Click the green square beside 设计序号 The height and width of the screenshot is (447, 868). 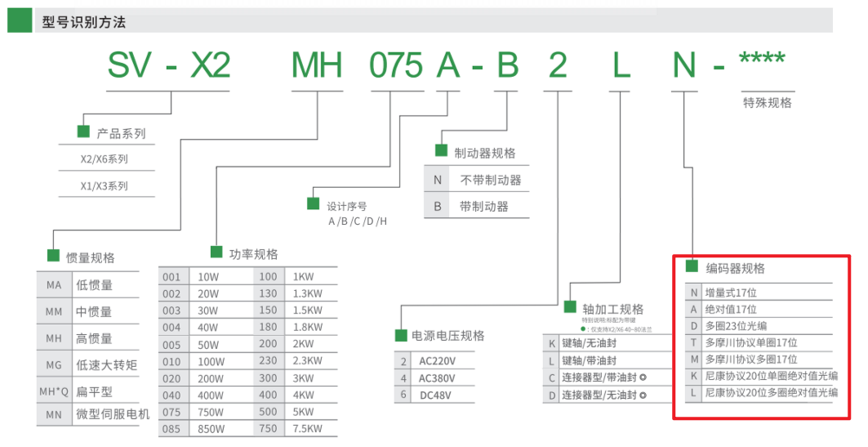pos(313,203)
